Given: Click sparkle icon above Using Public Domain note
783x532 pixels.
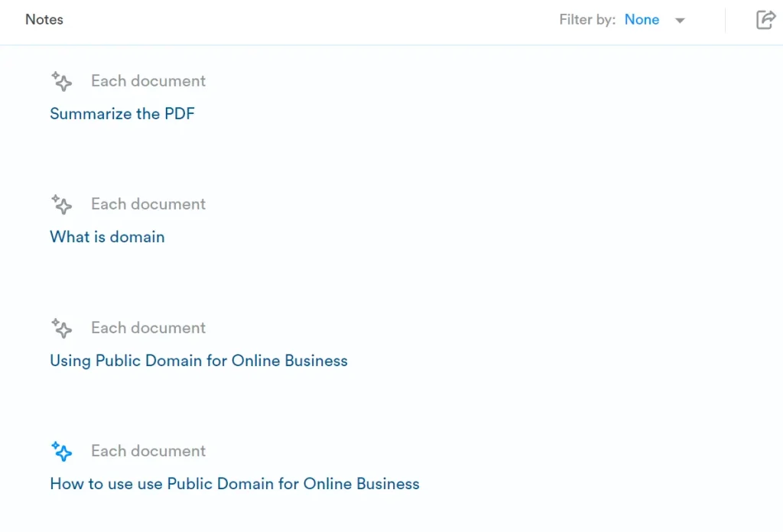Looking at the screenshot, I should [61, 328].
